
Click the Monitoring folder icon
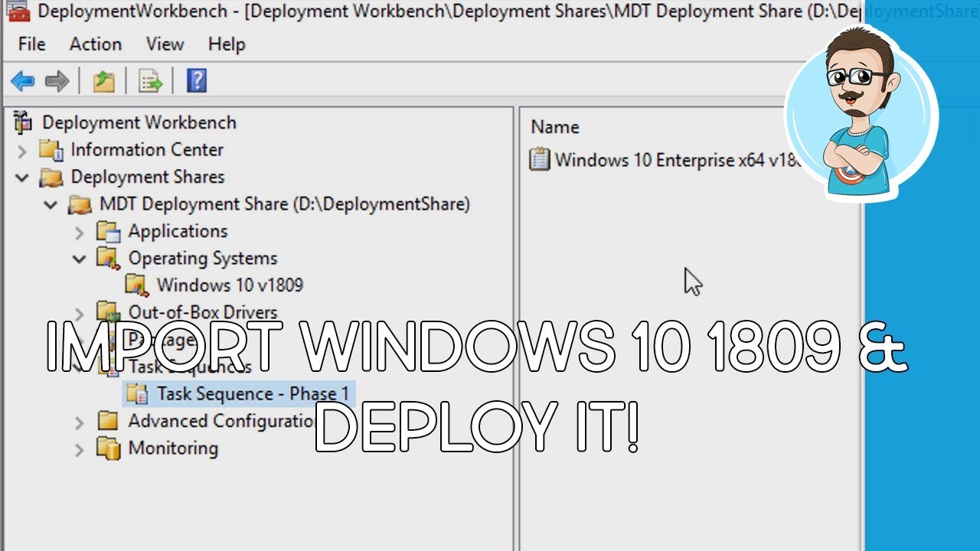tap(108, 448)
